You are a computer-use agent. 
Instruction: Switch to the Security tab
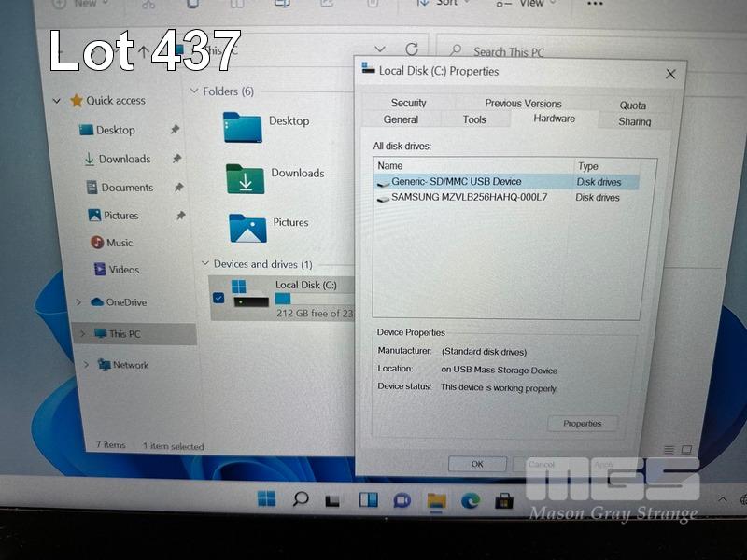(x=408, y=103)
